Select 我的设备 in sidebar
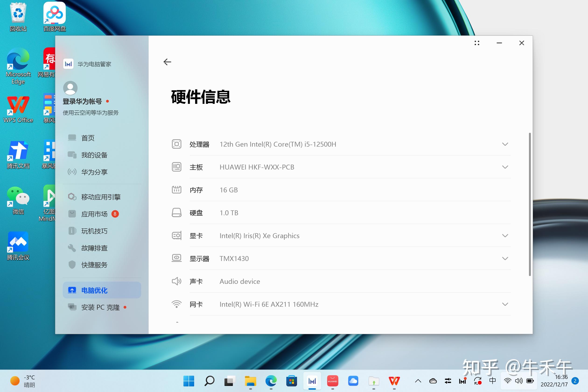This screenshot has width=588, height=392. (102, 155)
